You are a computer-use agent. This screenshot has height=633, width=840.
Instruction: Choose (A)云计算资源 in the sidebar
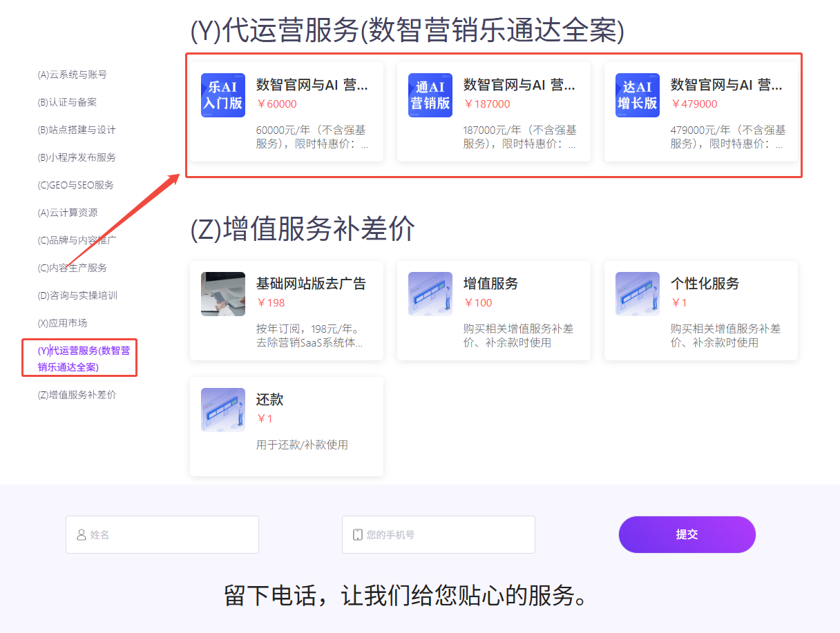coord(67,213)
